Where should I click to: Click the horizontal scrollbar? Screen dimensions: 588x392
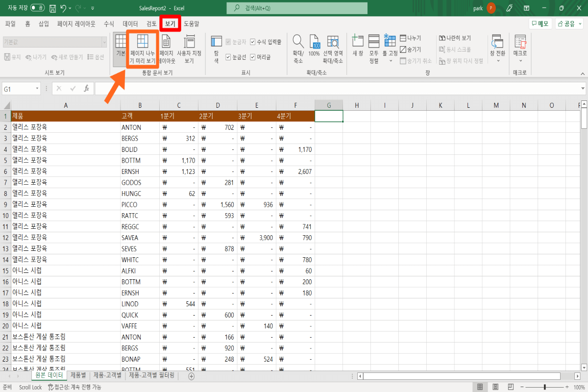461,376
